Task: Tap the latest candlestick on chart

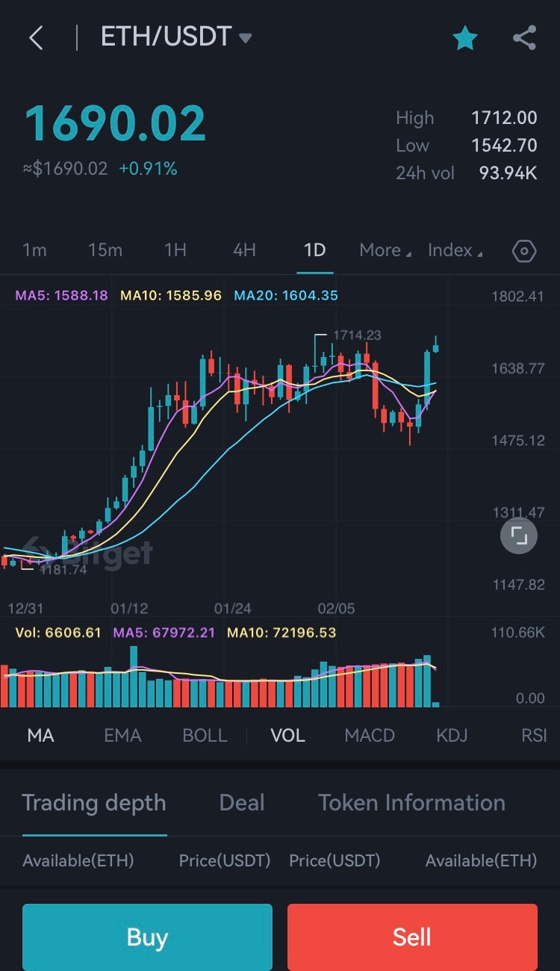Action: click(x=435, y=347)
